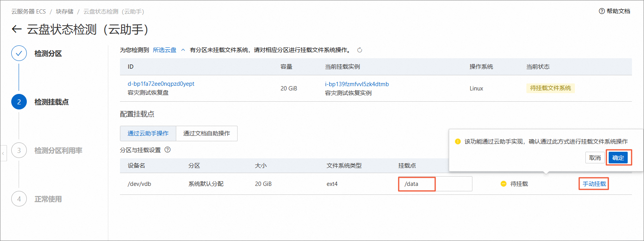Click the 当前挂载实例 column header

click(x=342, y=67)
